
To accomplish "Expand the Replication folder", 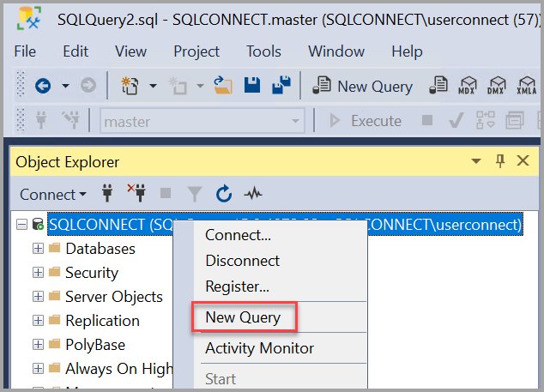I will coord(38,320).
